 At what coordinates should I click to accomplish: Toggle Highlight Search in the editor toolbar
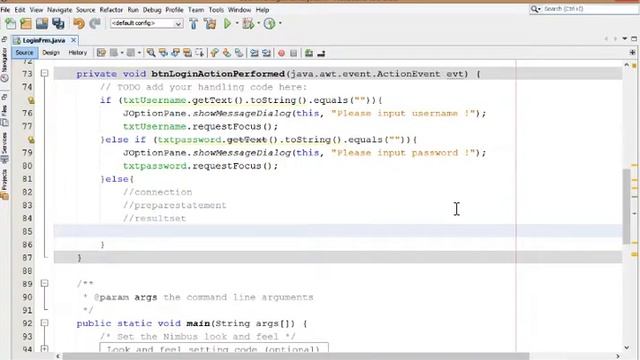tap(188, 53)
